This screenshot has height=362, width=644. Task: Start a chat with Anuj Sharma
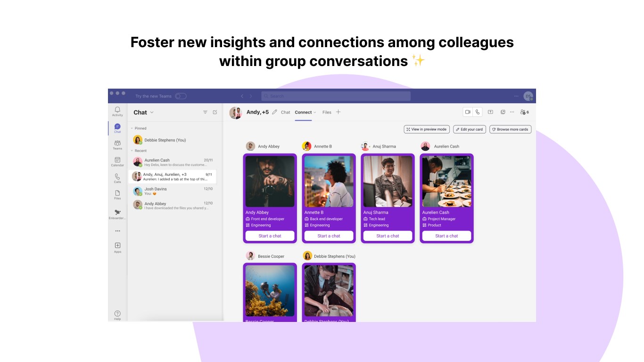point(388,236)
